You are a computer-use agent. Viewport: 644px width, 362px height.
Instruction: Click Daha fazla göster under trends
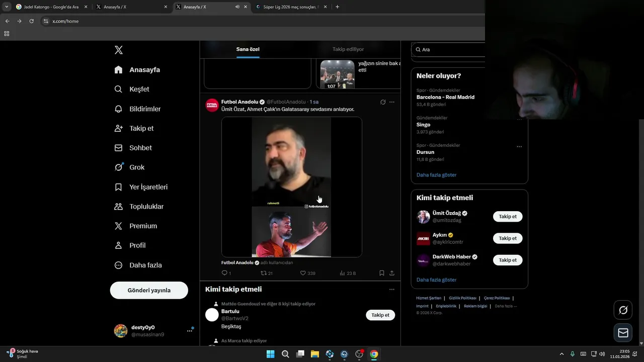437,175
